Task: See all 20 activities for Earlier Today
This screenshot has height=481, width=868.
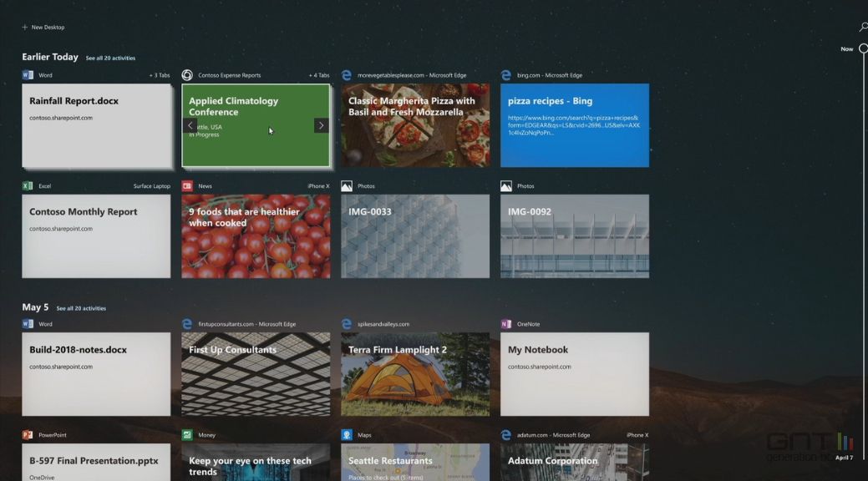Action: coord(110,58)
